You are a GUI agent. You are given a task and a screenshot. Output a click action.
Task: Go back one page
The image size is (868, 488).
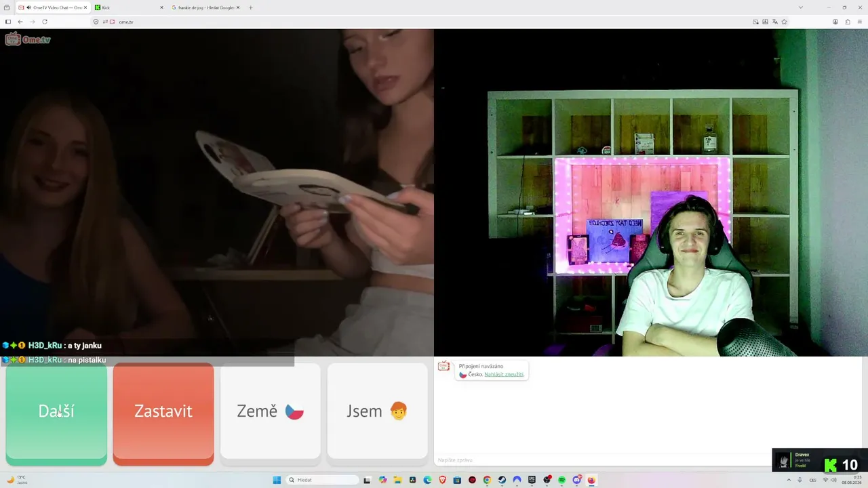pos(20,22)
